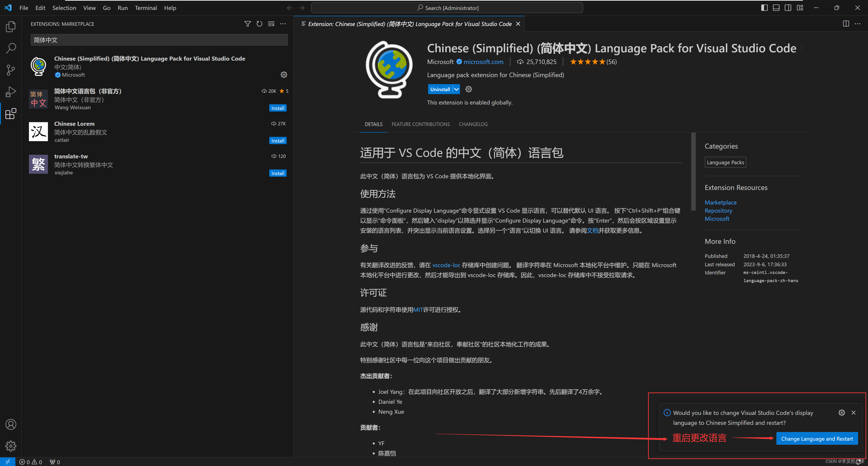The image size is (868, 466).
Task: Open the Edit menu
Action: pyautogui.click(x=40, y=8)
